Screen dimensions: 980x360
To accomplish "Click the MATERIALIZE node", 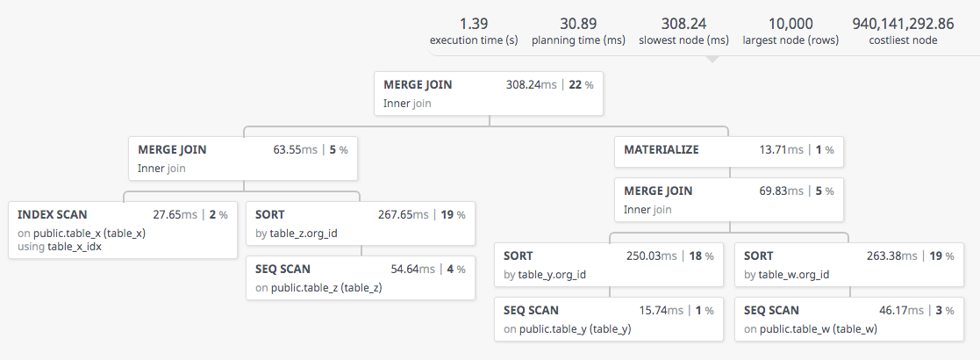I will tap(729, 152).
